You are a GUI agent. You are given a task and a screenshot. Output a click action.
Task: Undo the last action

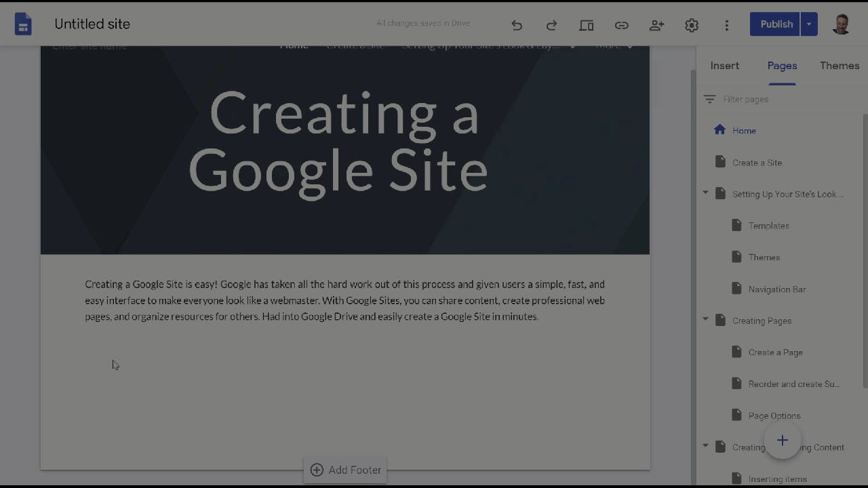517,25
